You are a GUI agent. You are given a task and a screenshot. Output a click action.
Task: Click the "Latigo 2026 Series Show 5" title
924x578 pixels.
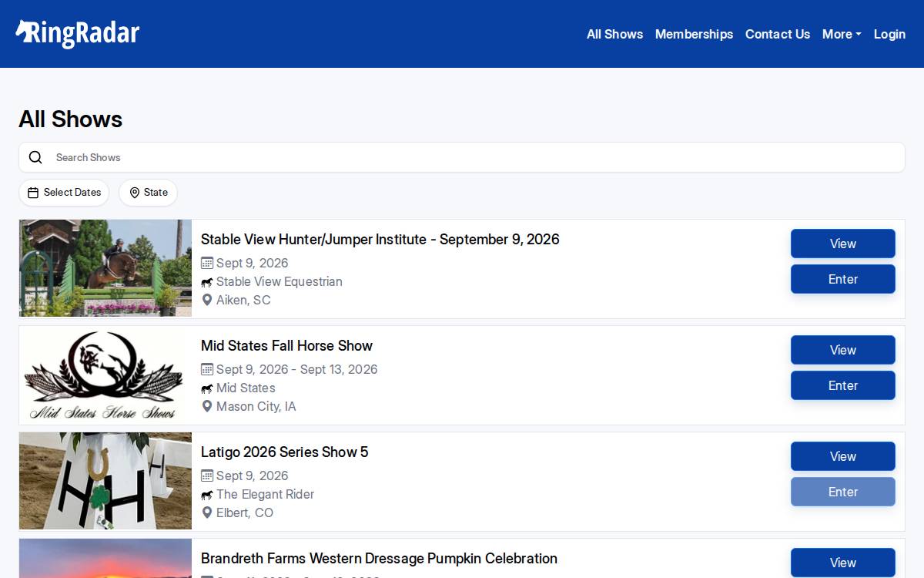click(x=285, y=452)
